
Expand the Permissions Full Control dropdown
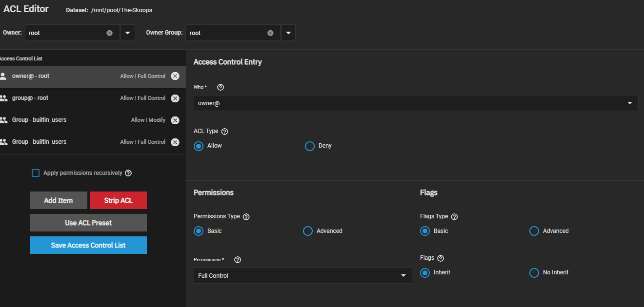(x=302, y=276)
